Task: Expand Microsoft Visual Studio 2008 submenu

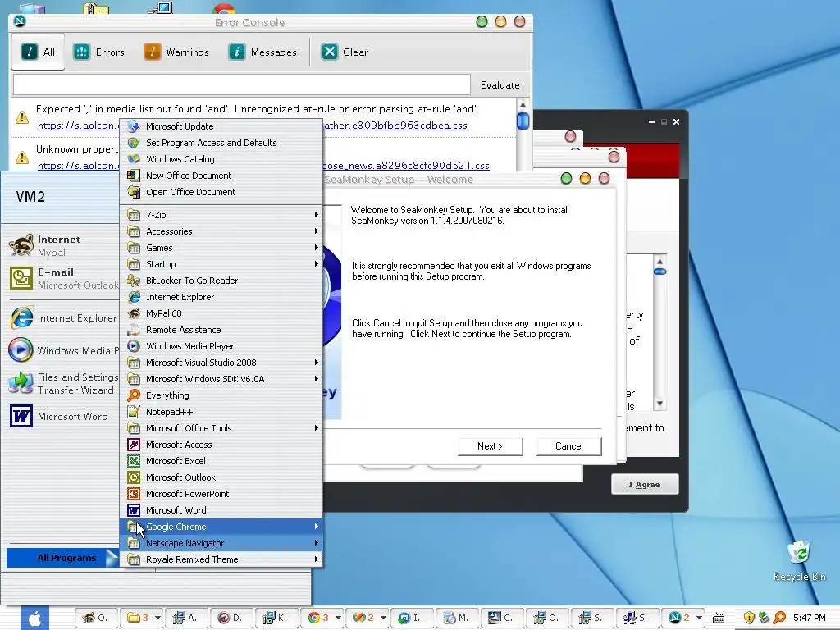Action: click(221, 363)
